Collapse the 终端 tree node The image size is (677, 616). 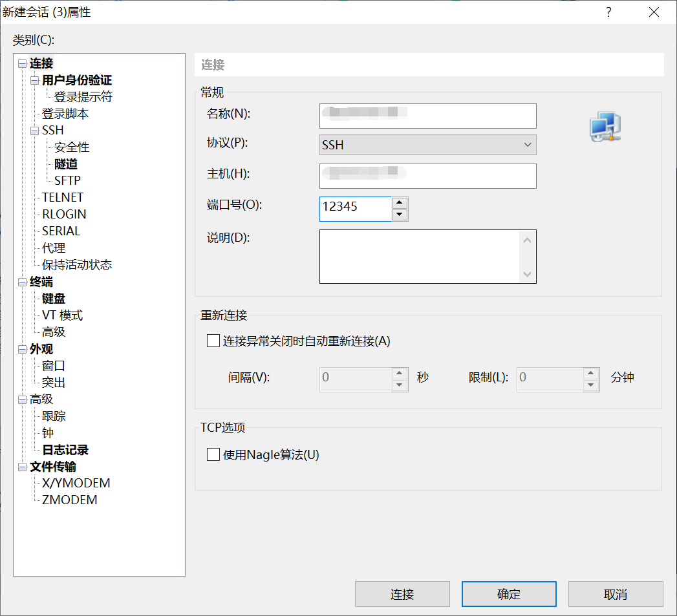(23, 282)
